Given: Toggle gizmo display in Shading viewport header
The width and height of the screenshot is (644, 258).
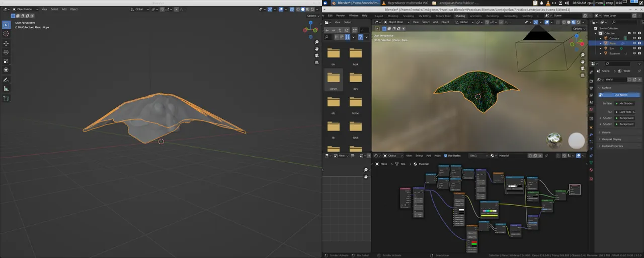Looking at the screenshot, I should [x=536, y=22].
